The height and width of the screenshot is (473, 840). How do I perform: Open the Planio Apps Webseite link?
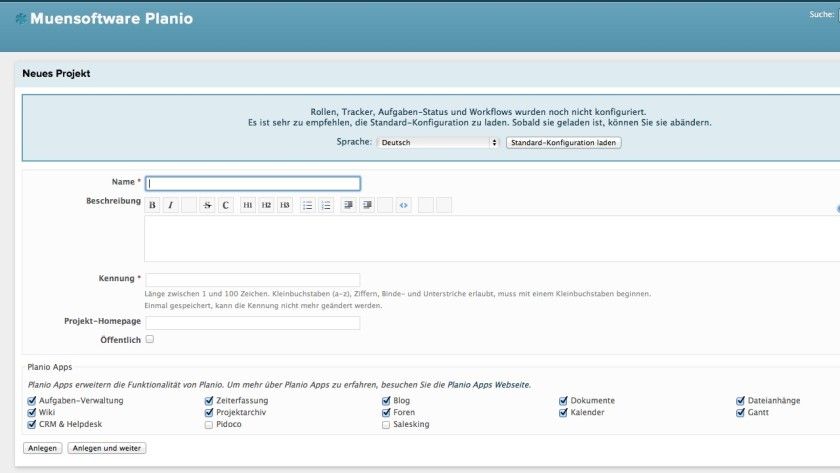(488, 385)
